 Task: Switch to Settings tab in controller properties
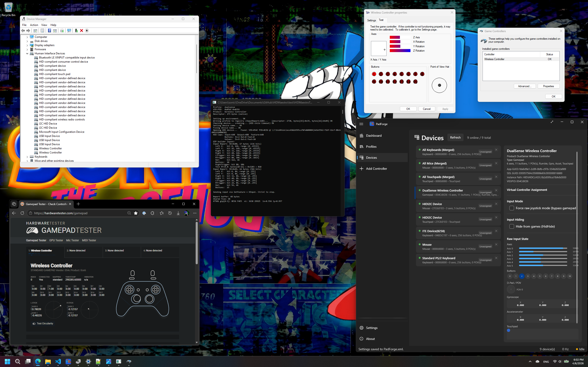point(371,20)
